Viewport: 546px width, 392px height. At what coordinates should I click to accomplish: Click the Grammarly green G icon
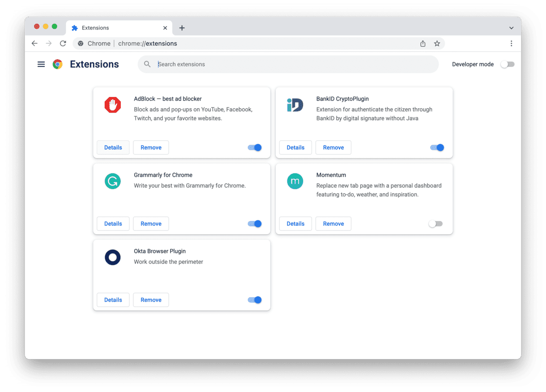click(113, 181)
